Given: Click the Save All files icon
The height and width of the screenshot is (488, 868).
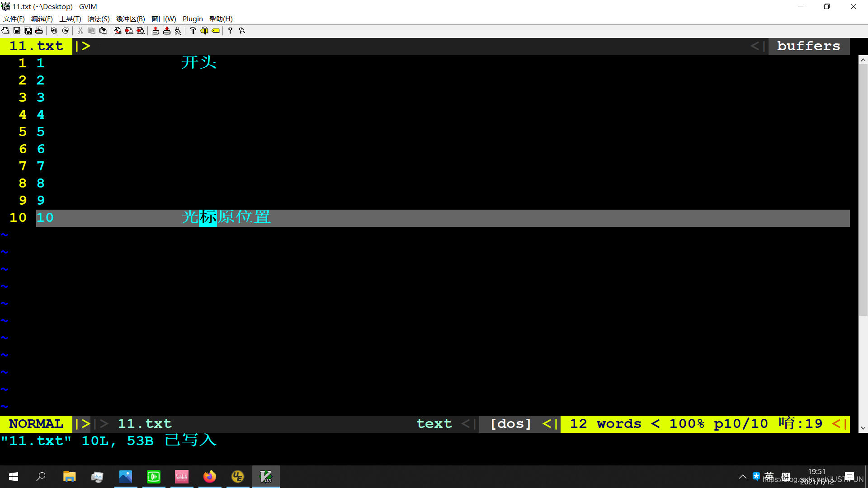Looking at the screenshot, I should 28,31.
